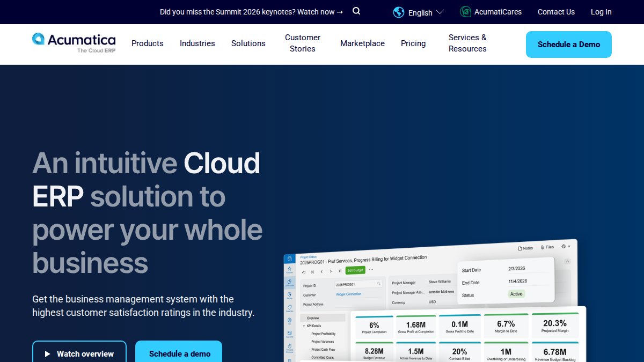The image size is (644, 362).
Task: Click the Active status badge
Action: pyautogui.click(x=516, y=294)
